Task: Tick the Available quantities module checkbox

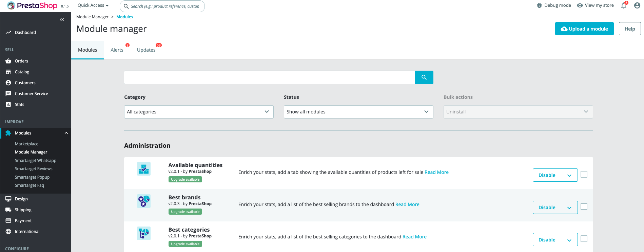Action: [584, 174]
